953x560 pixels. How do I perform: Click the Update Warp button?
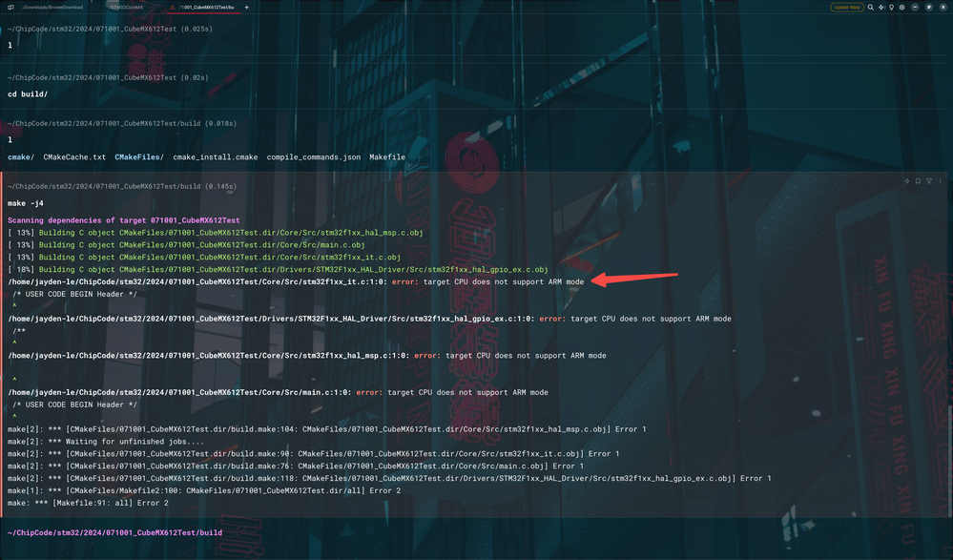pyautogui.click(x=847, y=8)
